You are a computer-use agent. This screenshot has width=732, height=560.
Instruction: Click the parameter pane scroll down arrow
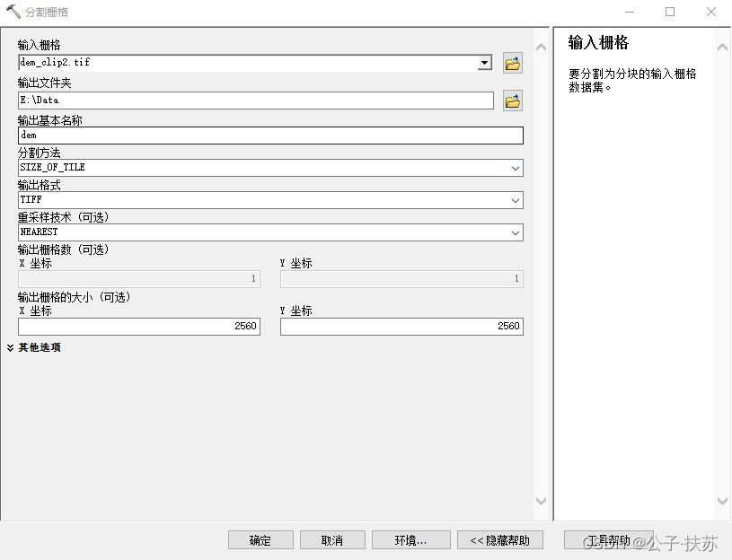(x=541, y=502)
